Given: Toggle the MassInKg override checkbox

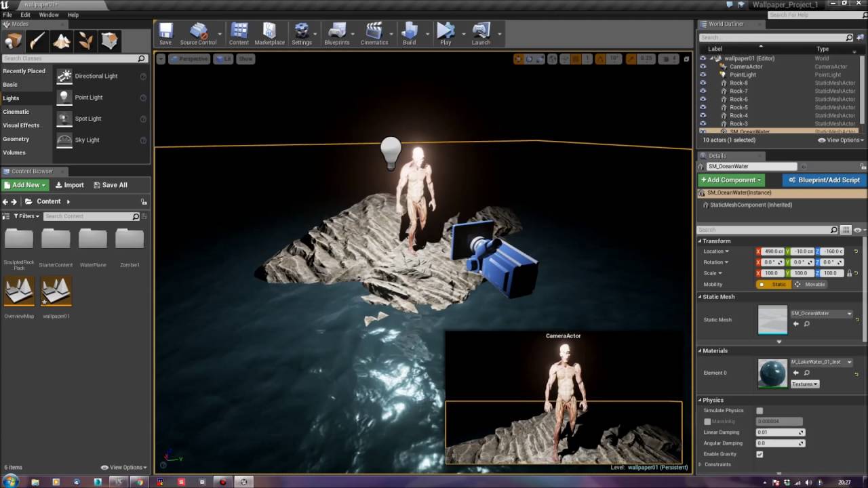Looking at the screenshot, I should tap(707, 422).
